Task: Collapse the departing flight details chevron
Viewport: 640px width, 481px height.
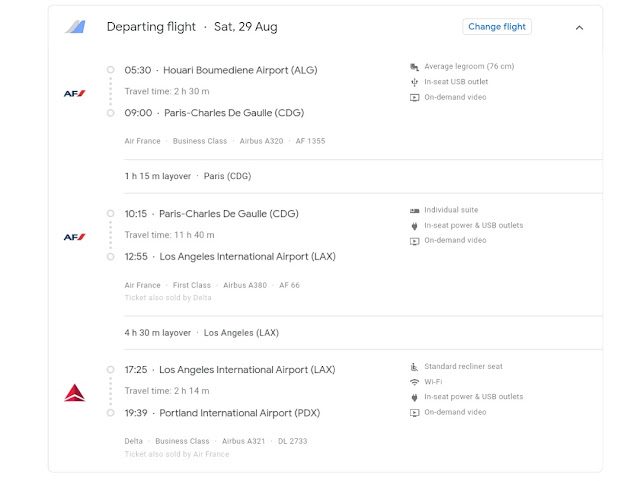Action: point(579,28)
